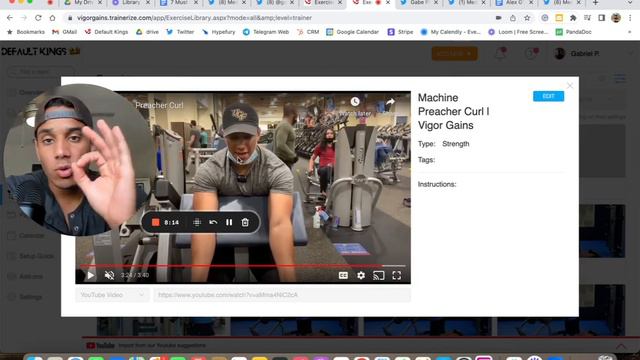Open the Chrome profile avatar
This screenshot has height=360, width=640.
tap(616, 18)
